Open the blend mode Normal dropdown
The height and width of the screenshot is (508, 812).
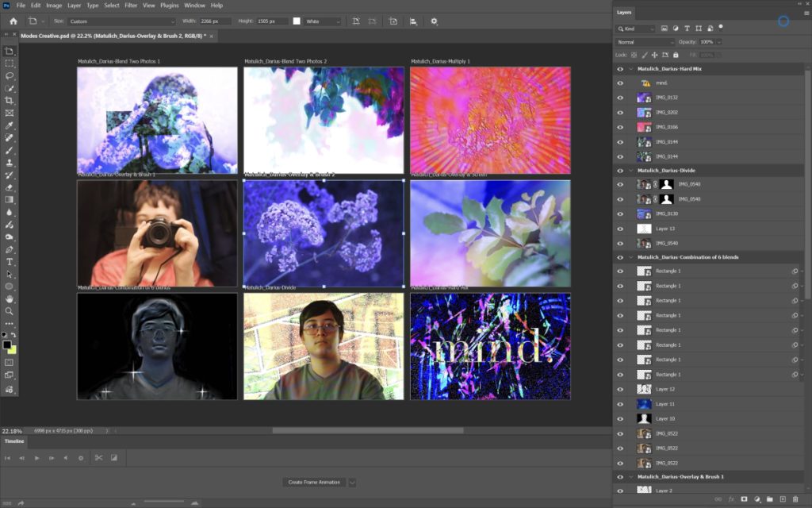(x=645, y=42)
